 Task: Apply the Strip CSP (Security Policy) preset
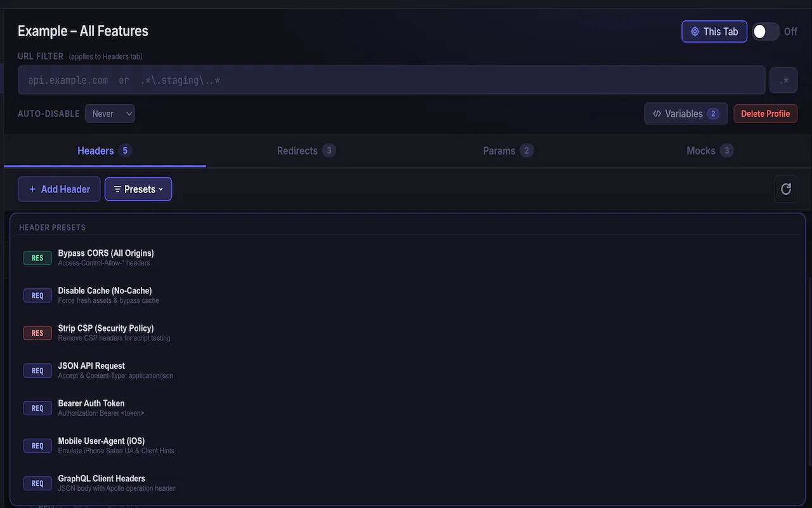point(408,333)
